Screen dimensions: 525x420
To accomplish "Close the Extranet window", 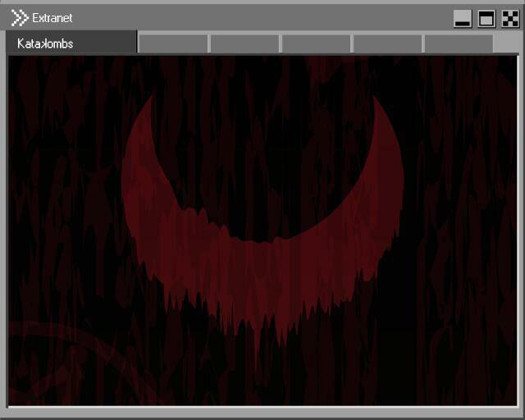I will pyautogui.click(x=510, y=19).
